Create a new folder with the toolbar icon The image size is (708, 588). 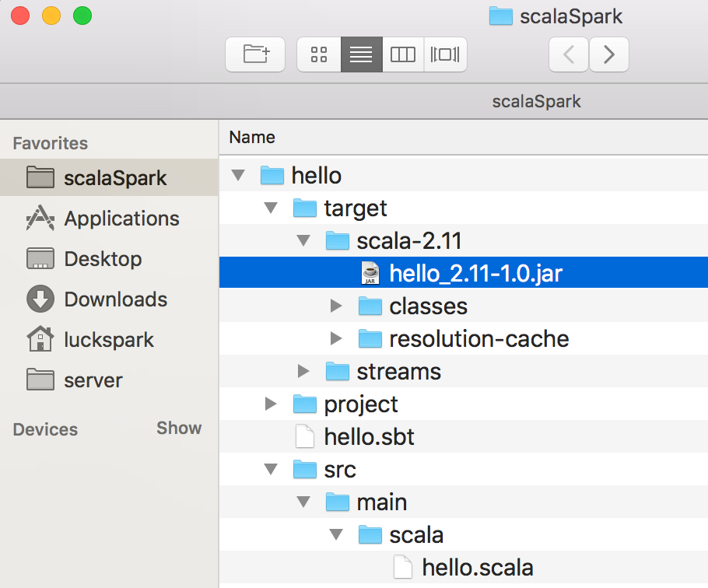(255, 54)
